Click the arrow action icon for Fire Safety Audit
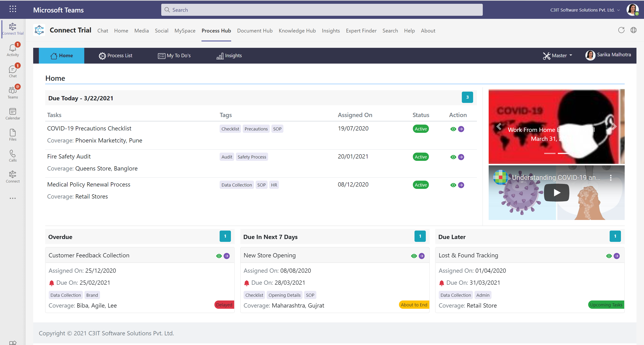 (x=461, y=157)
